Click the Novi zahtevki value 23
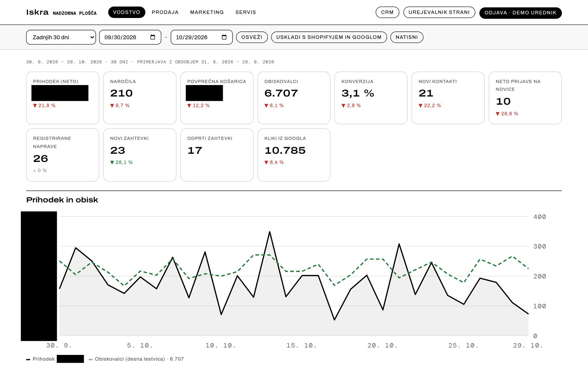Viewport: 588px width, 368px height. [118, 150]
